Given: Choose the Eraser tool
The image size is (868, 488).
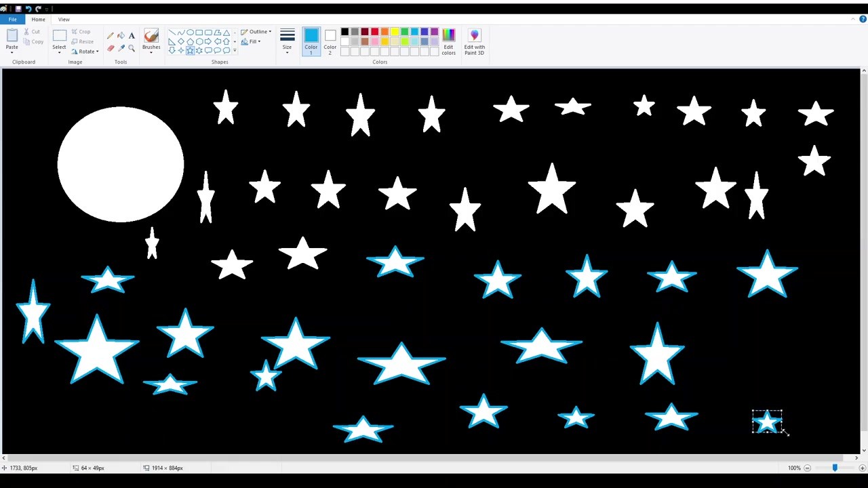Looking at the screenshot, I should point(111,48).
